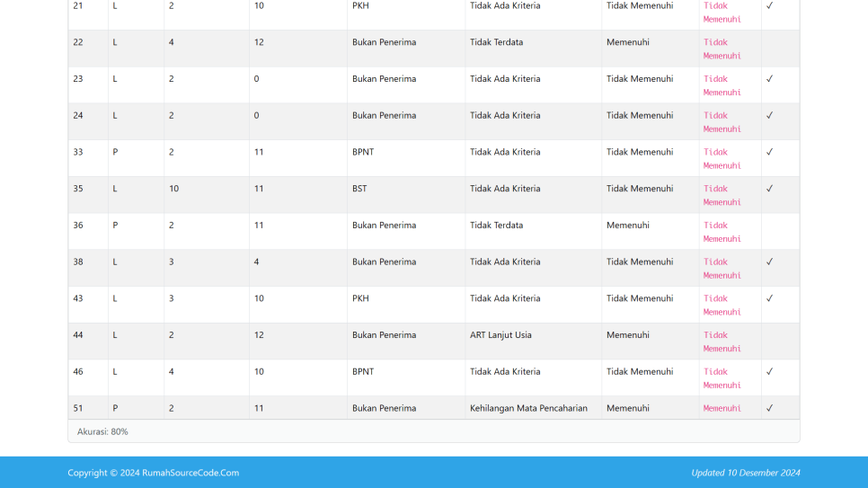This screenshot has height=488, width=868.
Task: Open the RumahSourceCode.Com copyright footer text
Action: (x=153, y=473)
